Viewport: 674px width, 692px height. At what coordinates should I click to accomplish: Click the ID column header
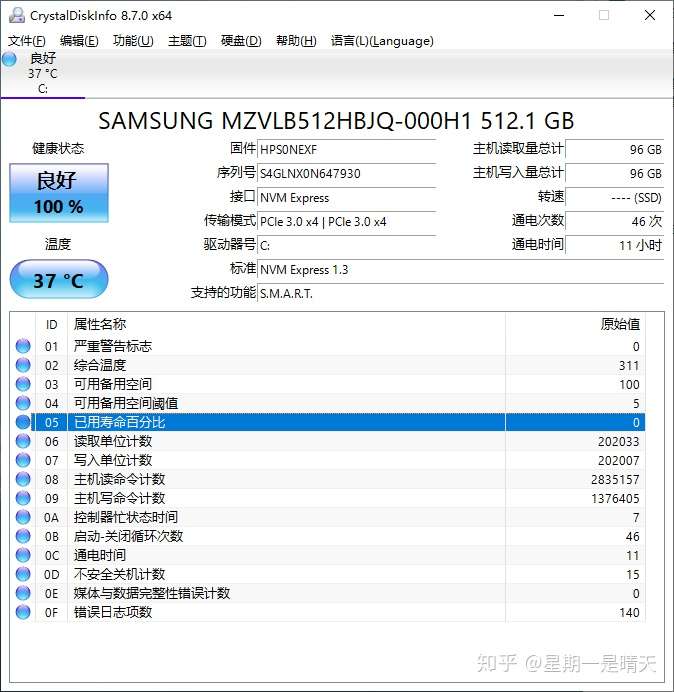[51, 324]
